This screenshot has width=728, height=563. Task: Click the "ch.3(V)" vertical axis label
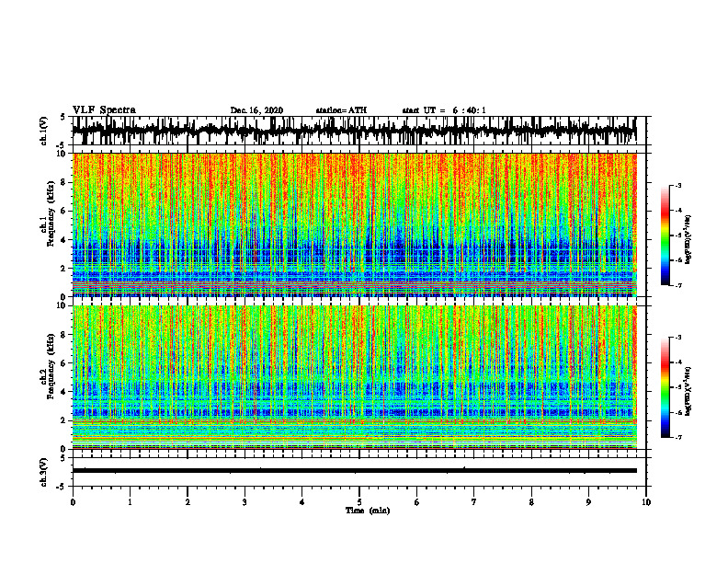(x=44, y=472)
